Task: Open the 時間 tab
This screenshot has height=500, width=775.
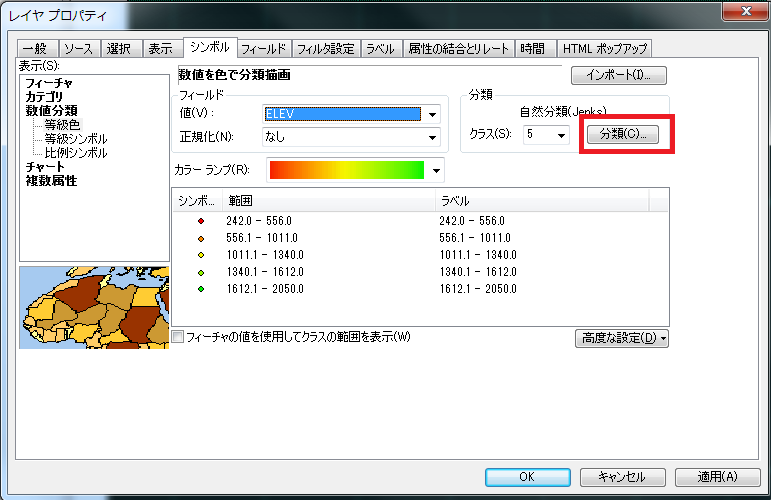Action: coord(535,48)
